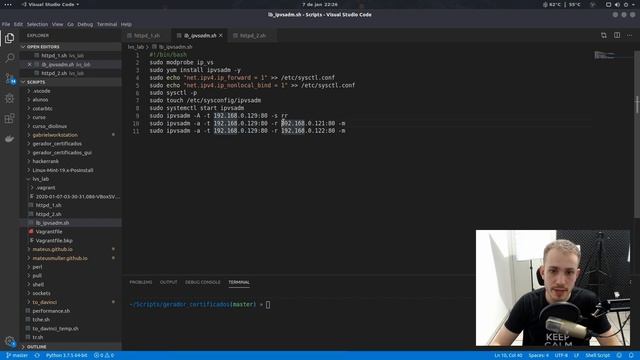640x360 pixels.
Task: Click the clock showing 7 de jan in the top bar
Action: (x=320, y=4)
